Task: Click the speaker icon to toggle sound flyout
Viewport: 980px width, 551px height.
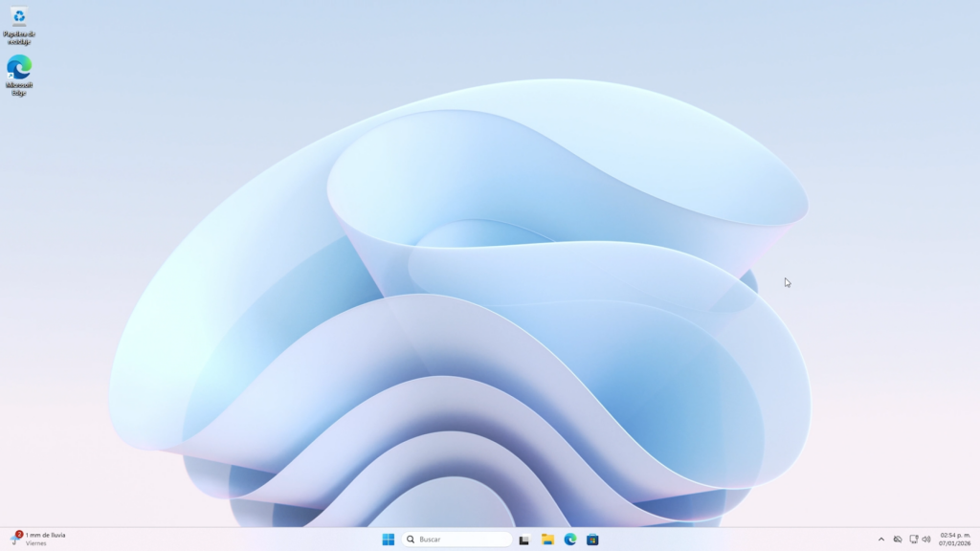Action: (x=927, y=539)
